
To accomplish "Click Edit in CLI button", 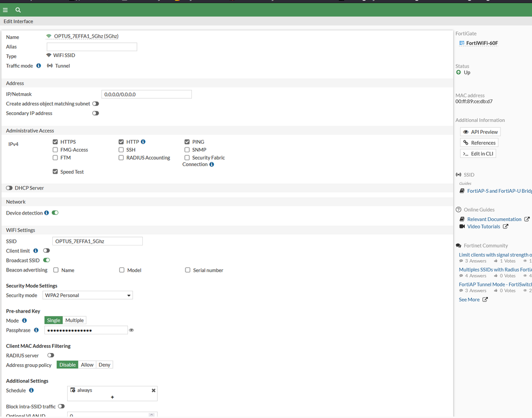I will 478,153.
